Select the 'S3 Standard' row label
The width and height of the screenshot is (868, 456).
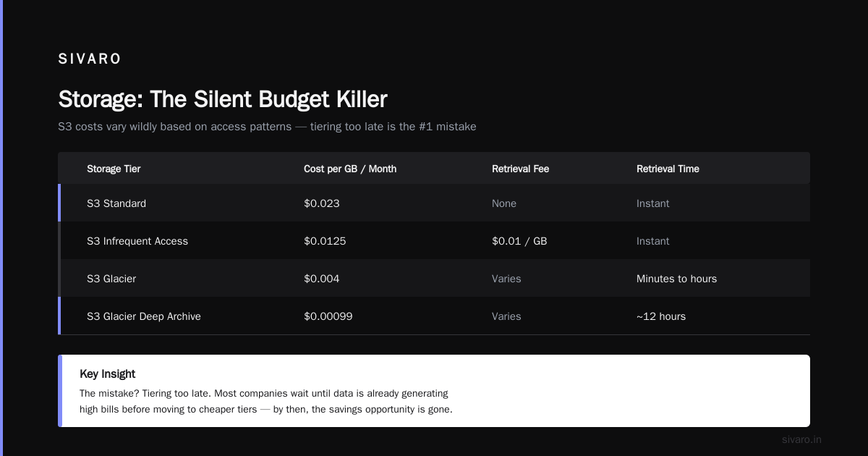click(x=116, y=203)
